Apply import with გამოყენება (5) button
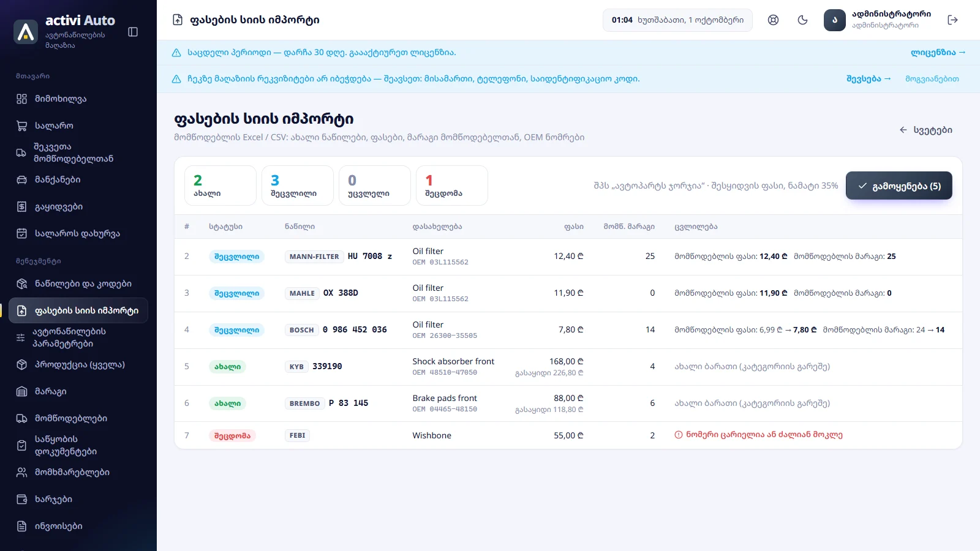 click(x=899, y=186)
